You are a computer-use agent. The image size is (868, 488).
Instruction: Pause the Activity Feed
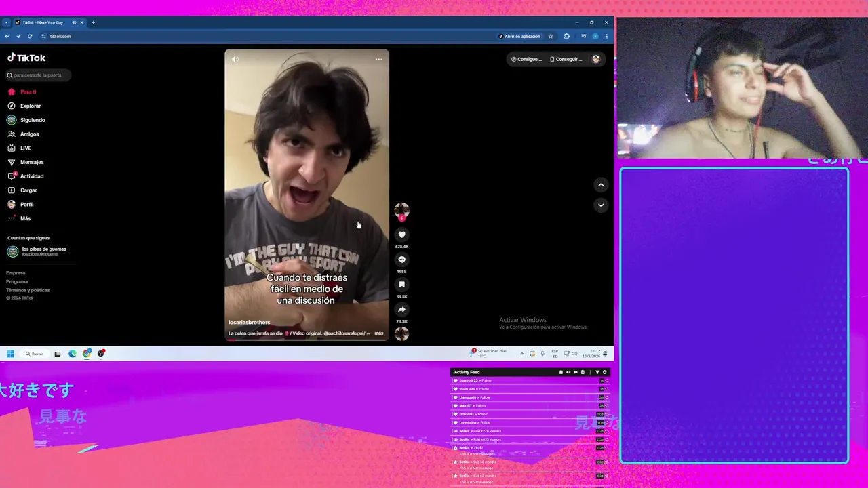561,372
